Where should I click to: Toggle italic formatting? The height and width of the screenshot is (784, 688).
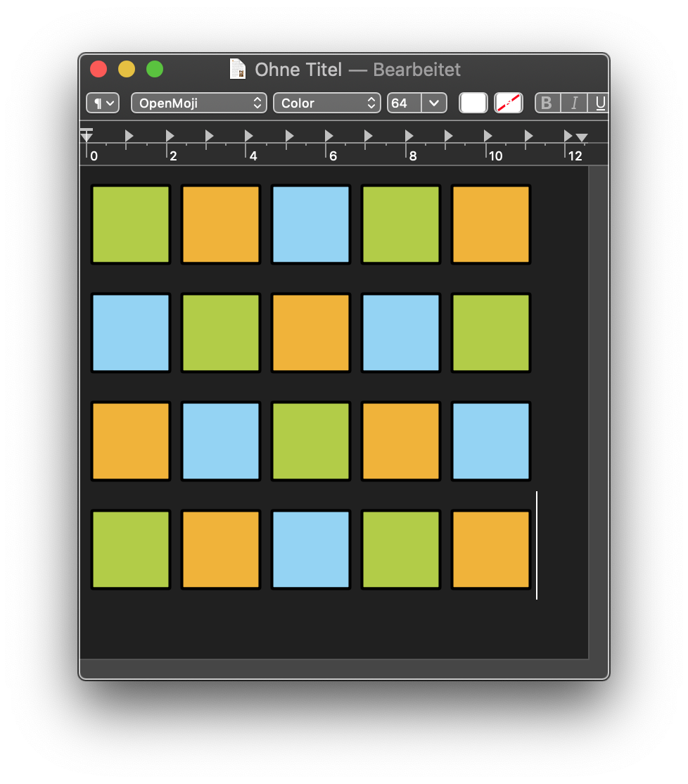tap(574, 103)
